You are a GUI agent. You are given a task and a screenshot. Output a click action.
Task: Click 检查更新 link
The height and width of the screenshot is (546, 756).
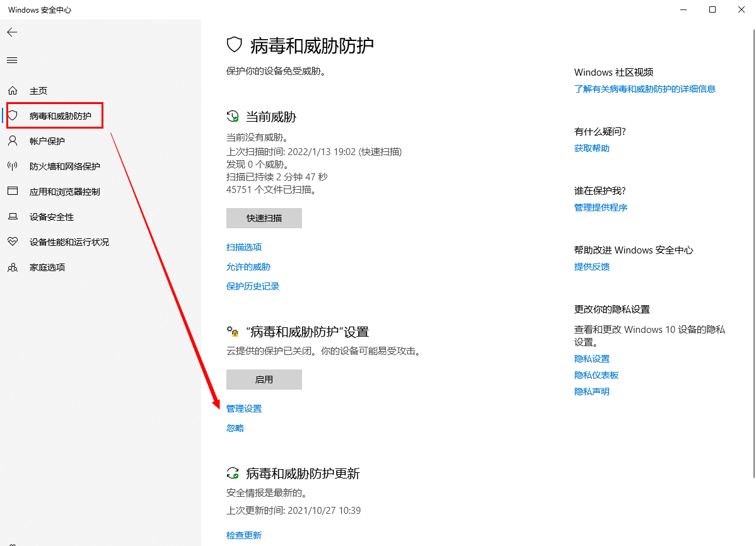(244, 535)
